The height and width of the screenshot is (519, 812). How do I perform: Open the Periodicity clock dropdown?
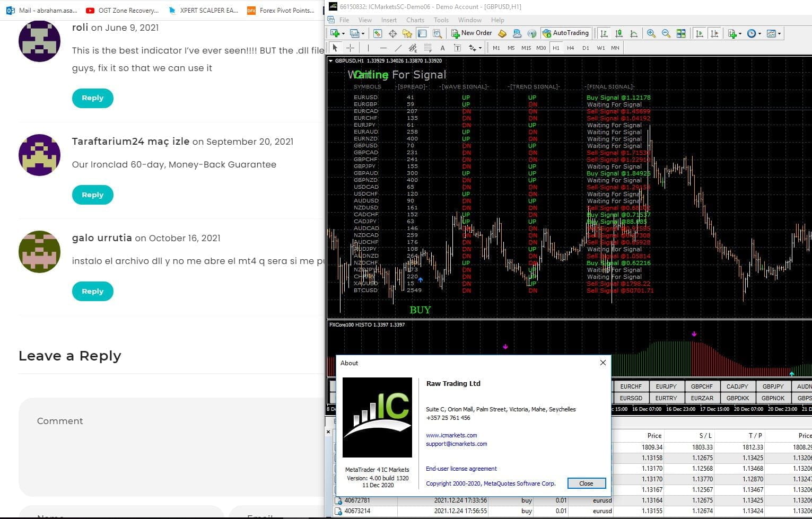pyautogui.click(x=759, y=33)
